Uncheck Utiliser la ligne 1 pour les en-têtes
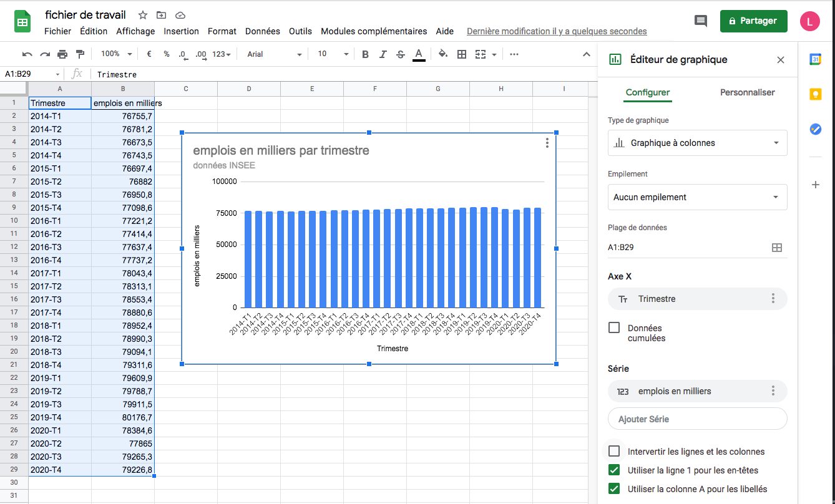Screen dimensions: 835x504 pos(614,470)
